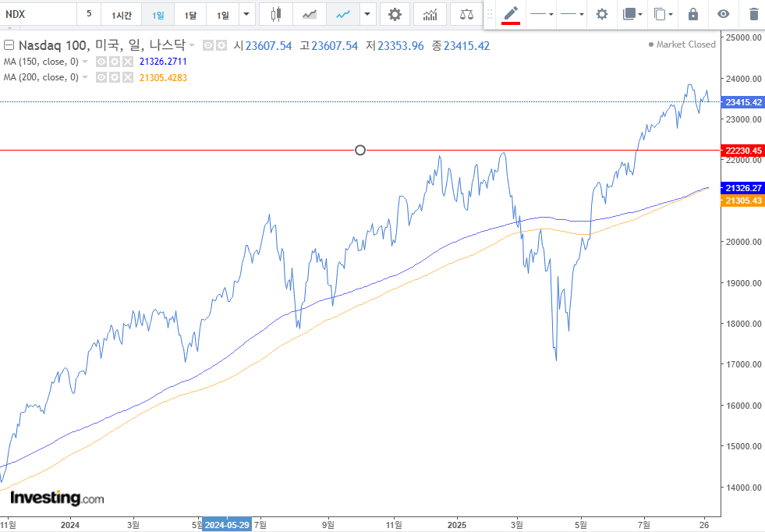Open the first line style dropdown in drawing toolbar
765x532 pixels.
coord(541,14)
